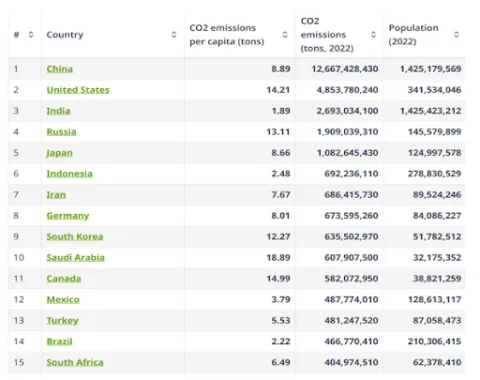Open the South Africa country link

(75, 362)
